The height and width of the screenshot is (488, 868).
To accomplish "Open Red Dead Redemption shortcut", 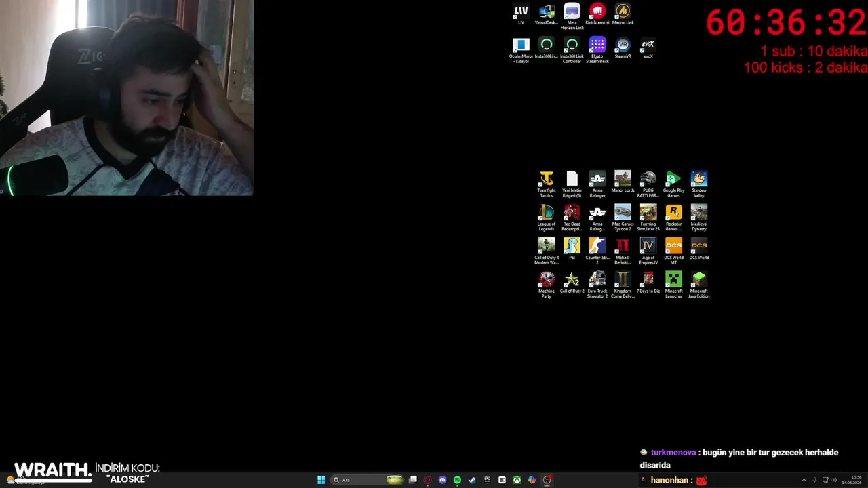I will point(572,218).
